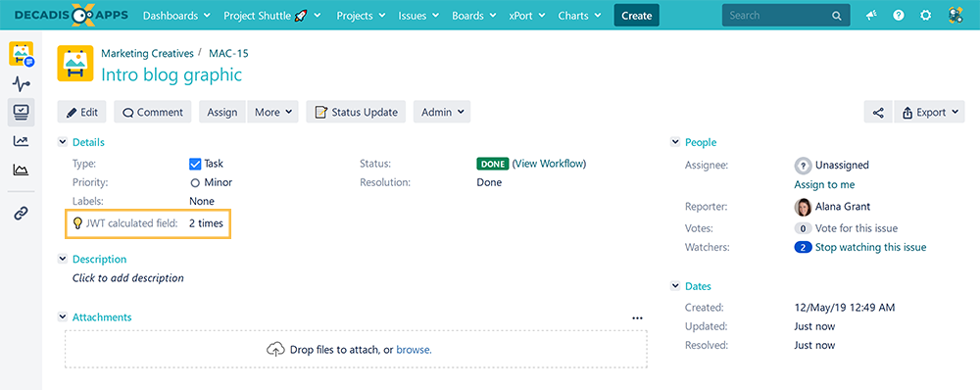Image resolution: width=980 pixels, height=390 pixels.
Task: Click Vote for this issue
Action: [857, 228]
